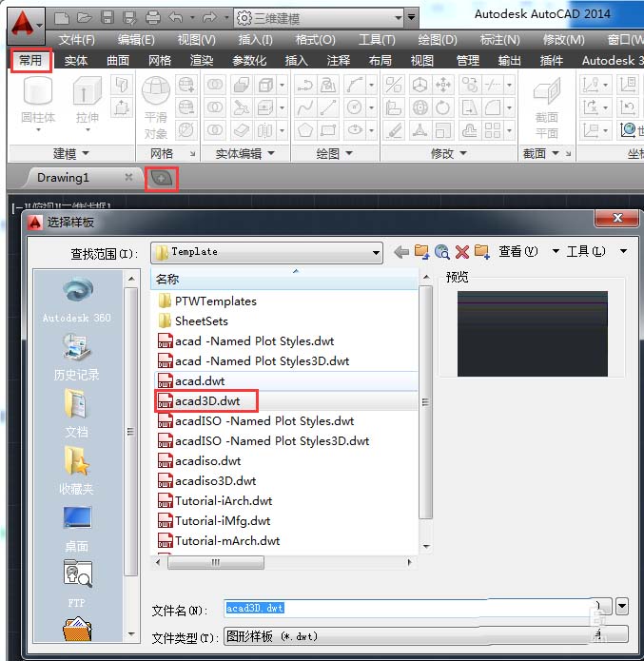Click the 名称 column header
This screenshot has width=644, height=661.
[283, 279]
